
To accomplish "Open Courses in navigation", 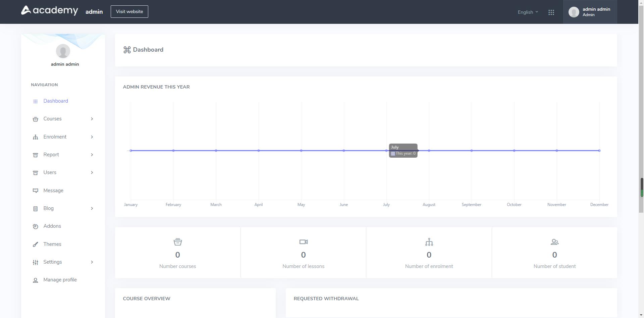I will click(52, 119).
